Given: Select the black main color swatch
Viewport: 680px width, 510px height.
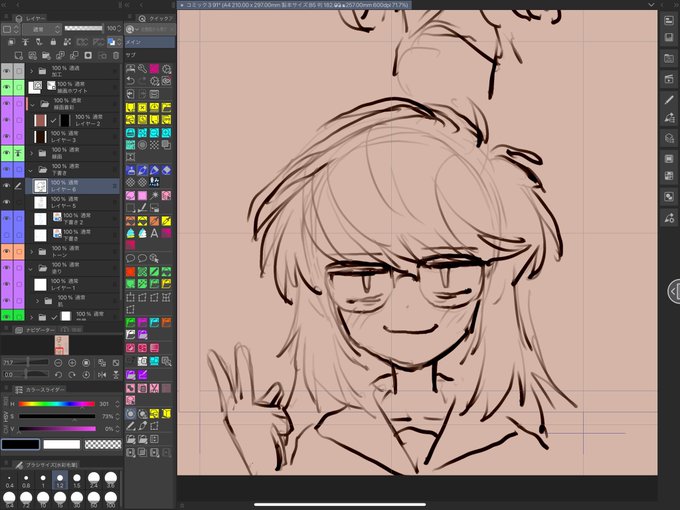Looking at the screenshot, I should coord(20,444).
